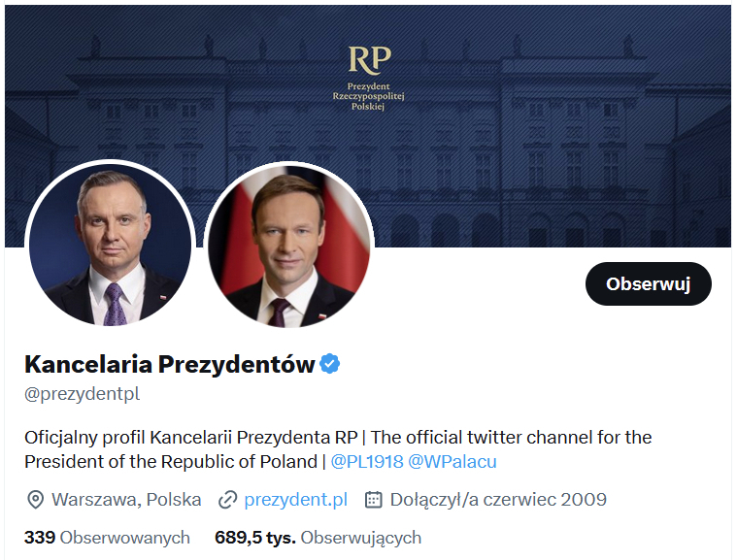The image size is (737, 560).
Task: Click the Kancelaria Prezydentów profile name
Action: pyautogui.click(x=170, y=365)
